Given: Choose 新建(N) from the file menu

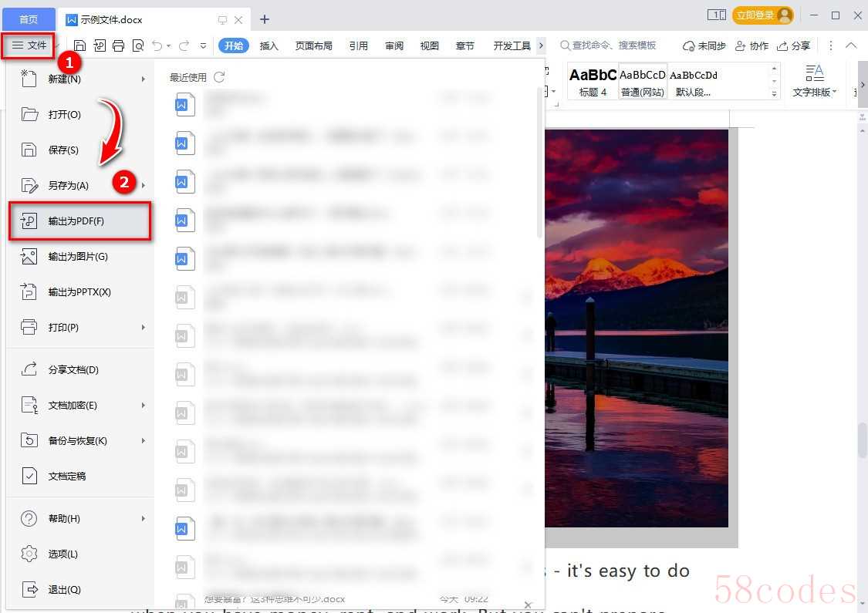Looking at the screenshot, I should (x=81, y=79).
